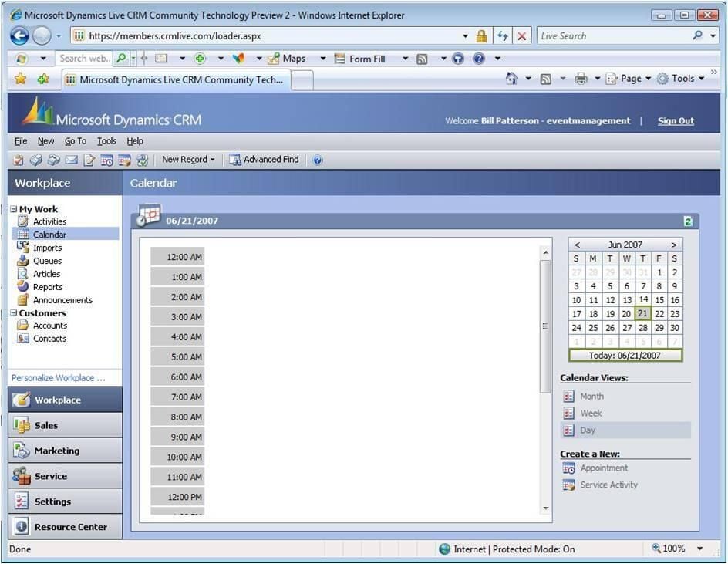728x564 pixels.
Task: Click the Favorites star icon
Action: 20,79
